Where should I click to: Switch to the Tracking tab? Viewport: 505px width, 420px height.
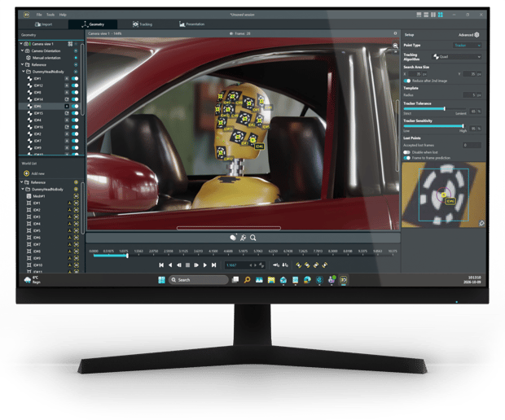pos(142,24)
